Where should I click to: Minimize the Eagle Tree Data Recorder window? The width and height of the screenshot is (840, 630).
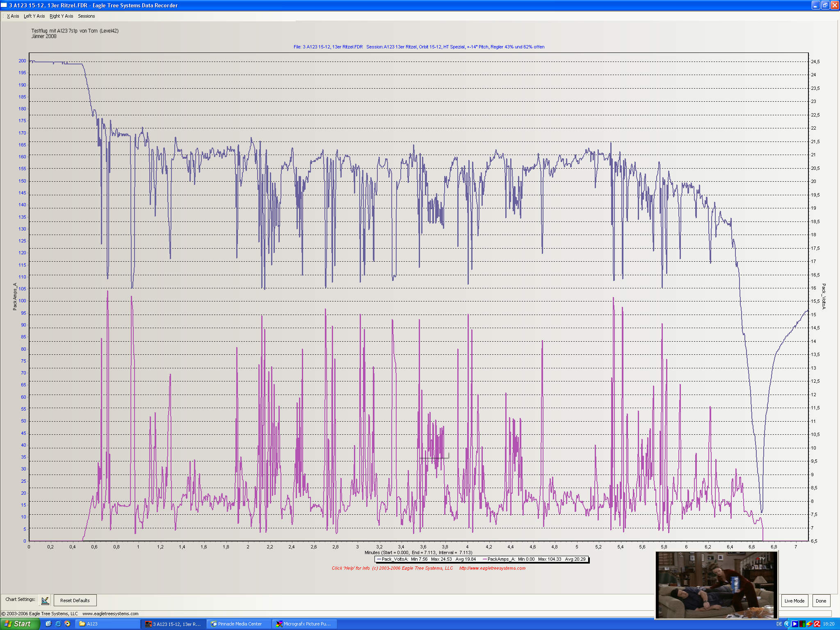click(815, 5)
